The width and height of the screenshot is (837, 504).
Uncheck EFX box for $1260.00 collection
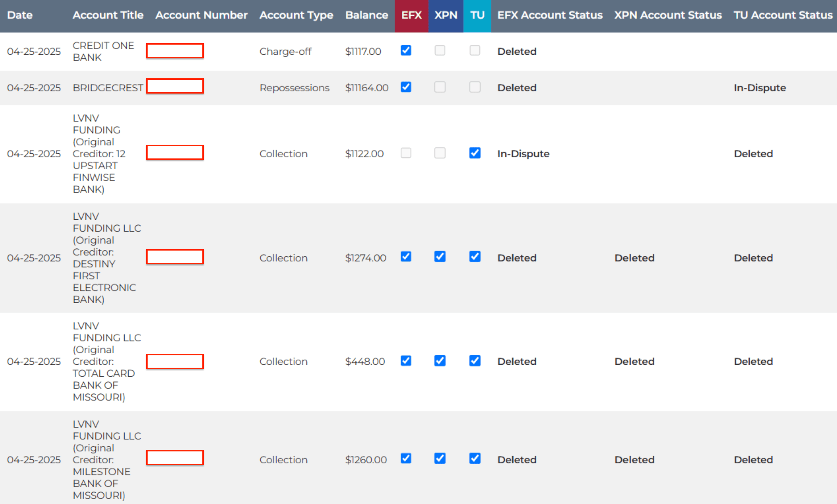coord(406,459)
